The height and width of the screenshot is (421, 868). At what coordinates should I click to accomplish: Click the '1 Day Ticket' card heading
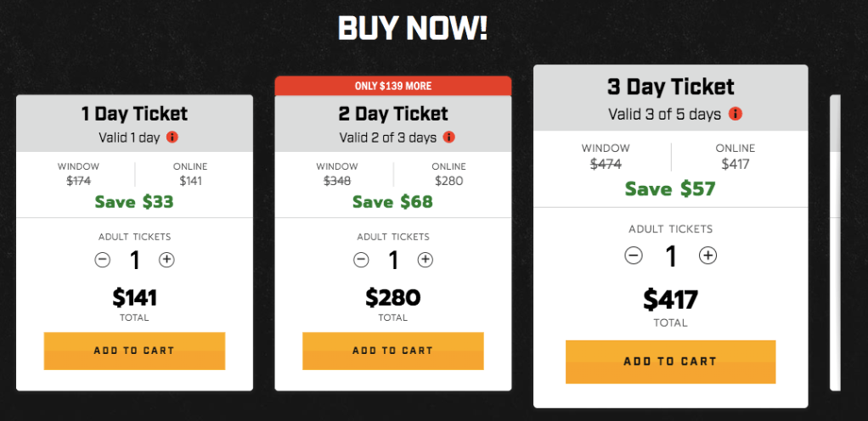(134, 114)
